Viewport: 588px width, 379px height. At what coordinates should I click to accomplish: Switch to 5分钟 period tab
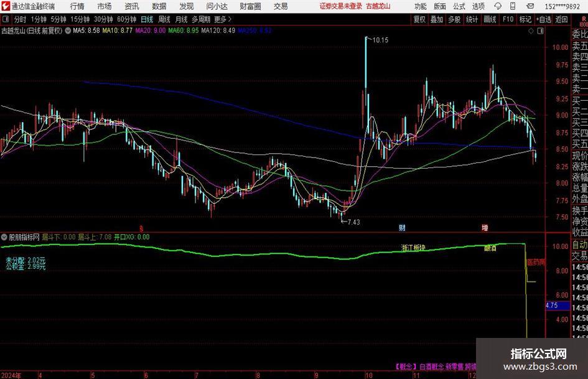(x=58, y=19)
